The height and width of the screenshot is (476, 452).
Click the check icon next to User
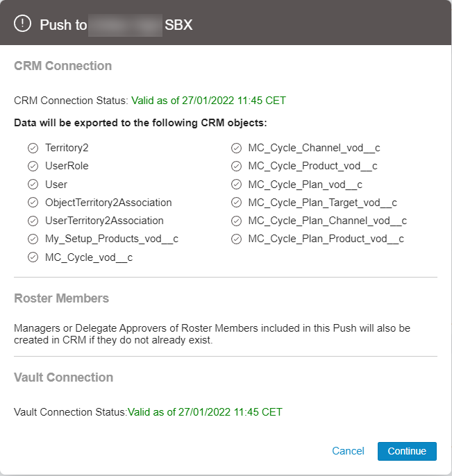33,185
